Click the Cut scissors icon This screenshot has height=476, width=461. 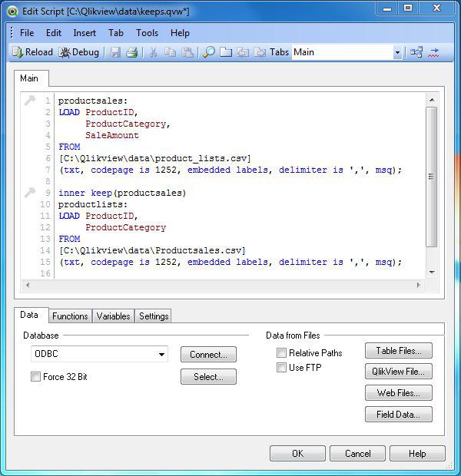click(x=154, y=52)
